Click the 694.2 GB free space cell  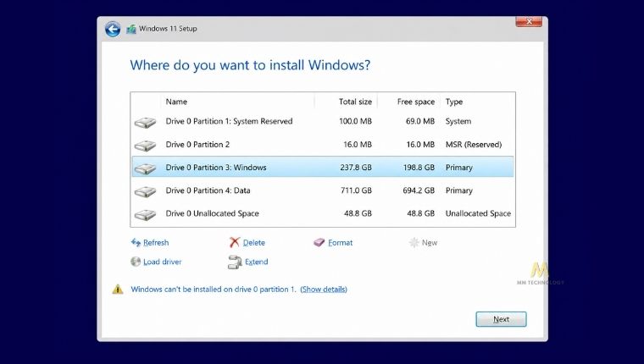pyautogui.click(x=419, y=190)
